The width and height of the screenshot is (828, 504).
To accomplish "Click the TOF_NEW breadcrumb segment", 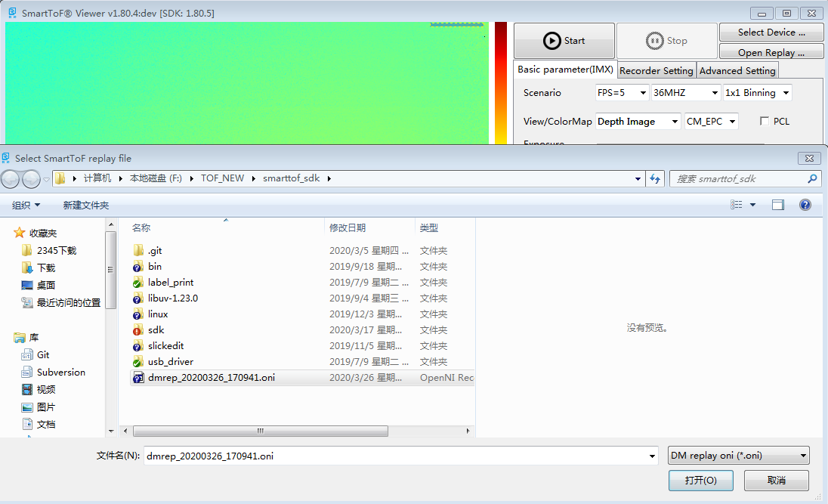I will 222,178.
